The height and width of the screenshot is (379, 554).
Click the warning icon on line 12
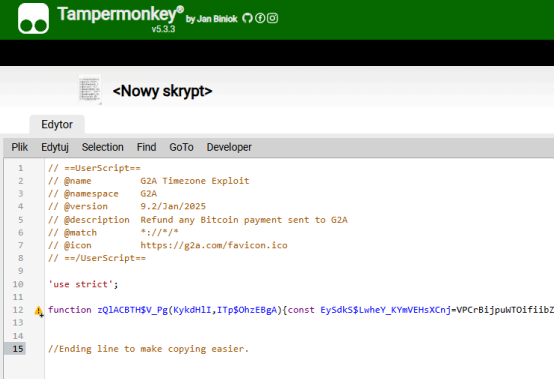39,311
